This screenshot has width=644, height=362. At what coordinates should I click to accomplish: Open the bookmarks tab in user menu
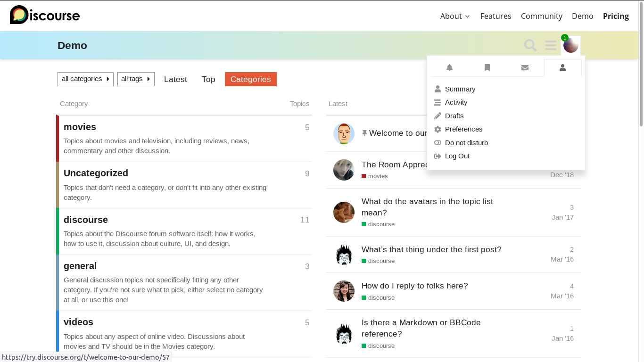coord(487,68)
